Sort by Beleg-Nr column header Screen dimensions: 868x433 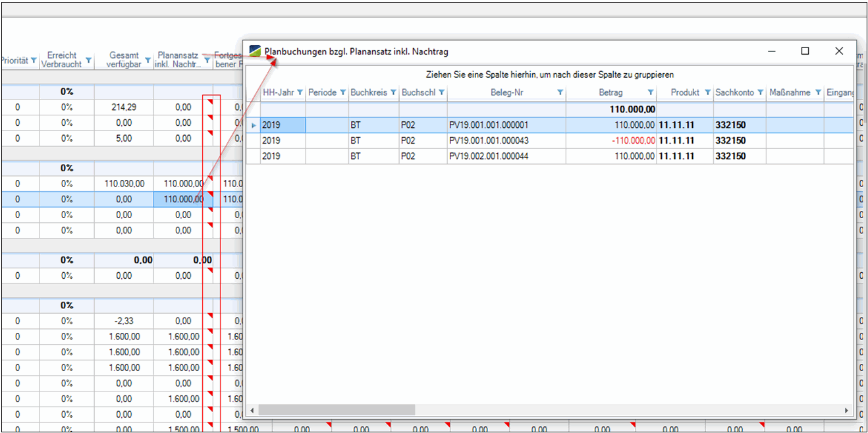tap(506, 93)
